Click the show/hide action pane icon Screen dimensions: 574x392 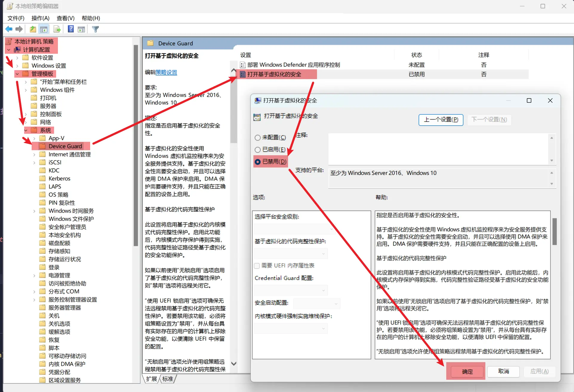pyautogui.click(x=81, y=29)
